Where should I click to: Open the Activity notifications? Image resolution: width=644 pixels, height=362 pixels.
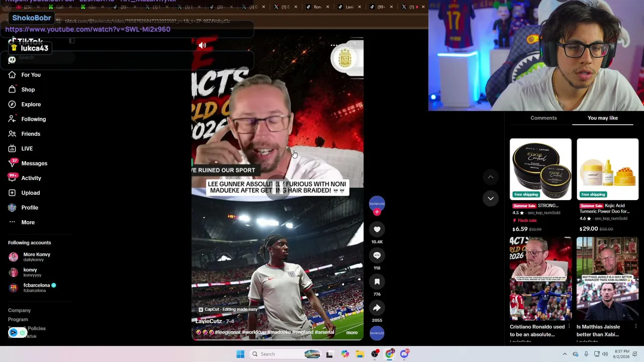(x=25, y=178)
